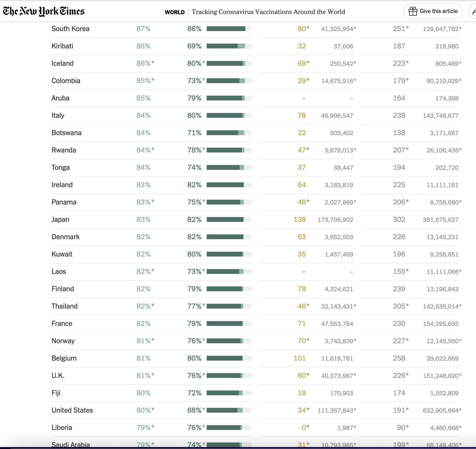This screenshot has width=476, height=449.
Task: Click the Botswana vaccination progress bar
Action: [x=229, y=133]
